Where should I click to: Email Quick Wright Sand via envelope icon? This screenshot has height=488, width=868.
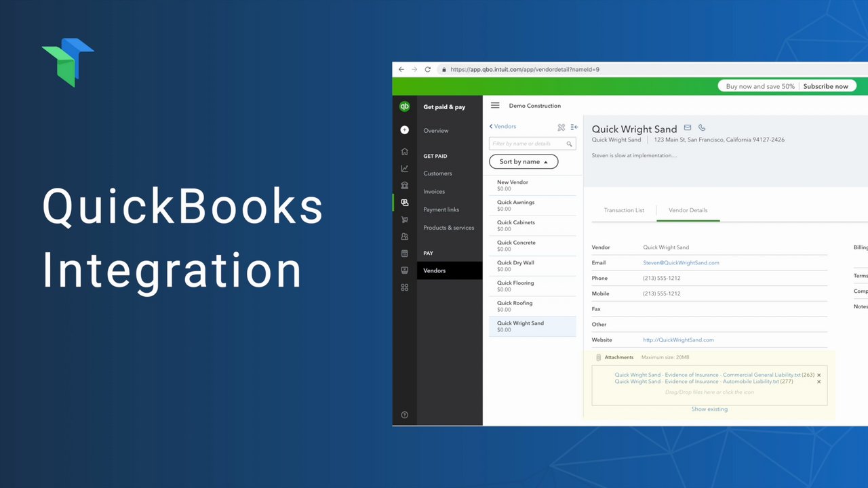687,127
